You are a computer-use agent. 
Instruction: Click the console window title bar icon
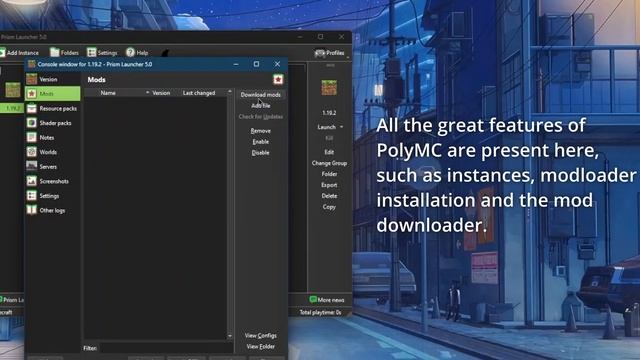[x=31, y=64]
